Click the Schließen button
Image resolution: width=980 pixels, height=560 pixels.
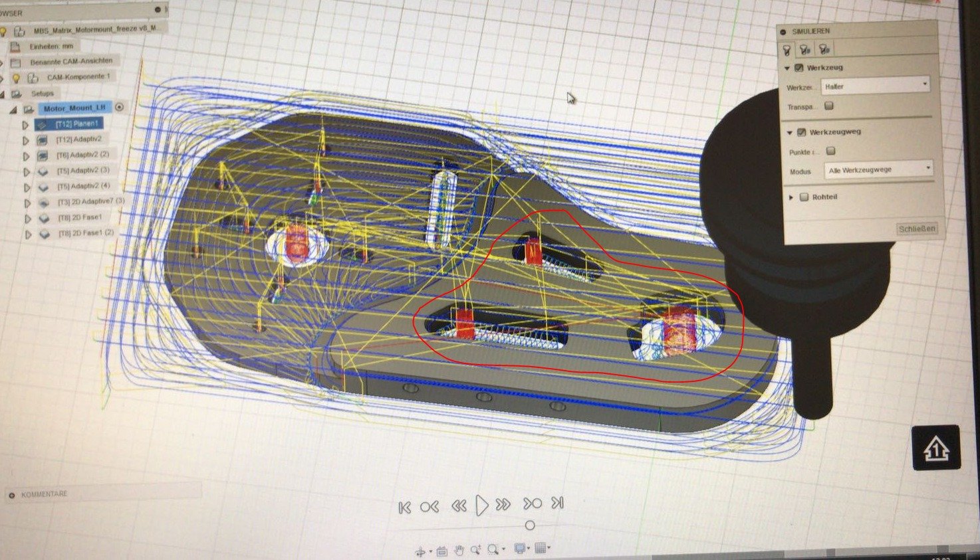pos(916,229)
